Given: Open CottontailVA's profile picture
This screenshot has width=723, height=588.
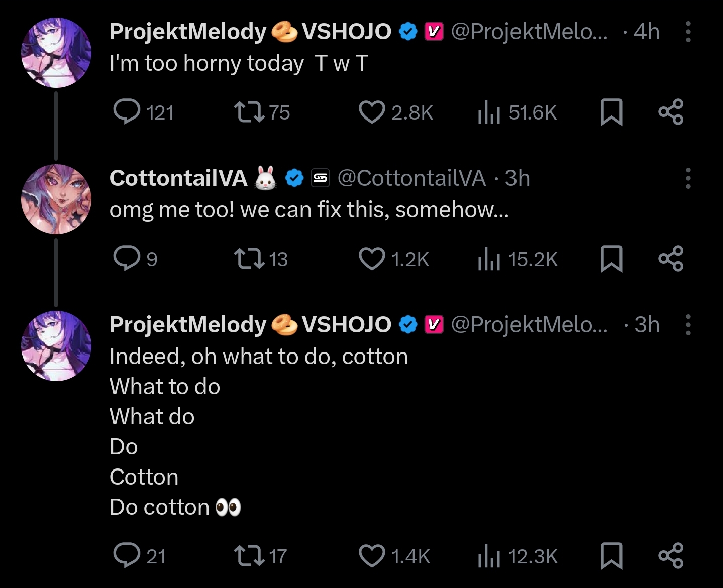Looking at the screenshot, I should pyautogui.click(x=56, y=199).
